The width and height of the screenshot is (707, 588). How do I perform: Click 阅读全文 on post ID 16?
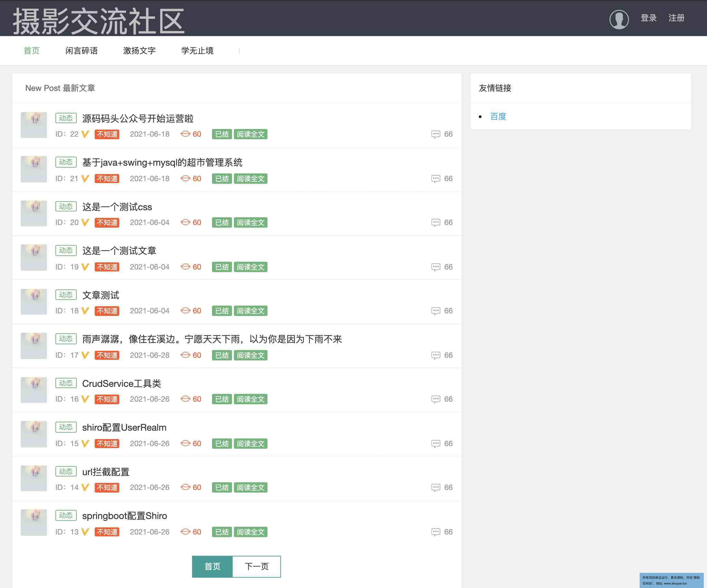point(250,399)
